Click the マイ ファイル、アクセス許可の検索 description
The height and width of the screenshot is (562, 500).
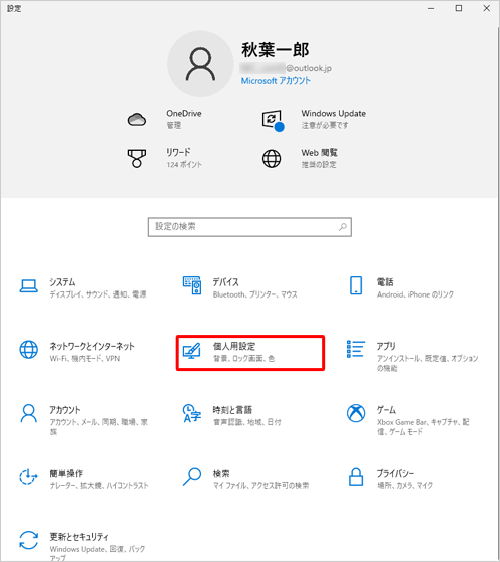click(261, 486)
